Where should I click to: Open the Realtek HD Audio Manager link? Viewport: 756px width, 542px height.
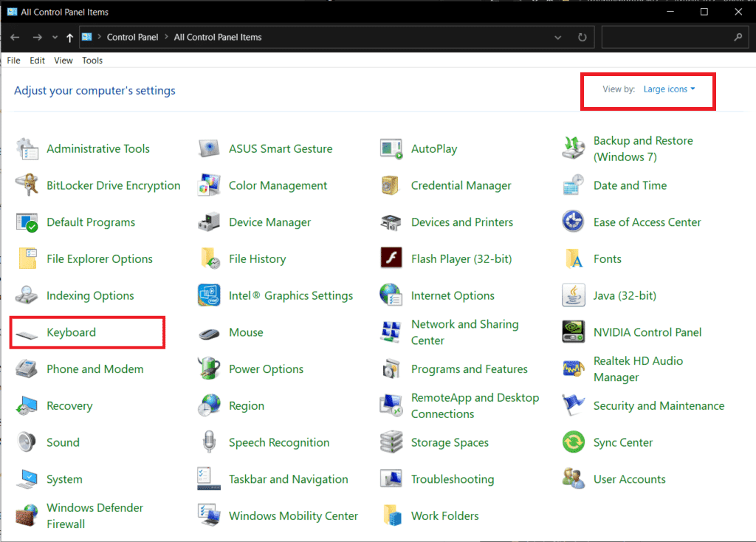click(x=638, y=369)
